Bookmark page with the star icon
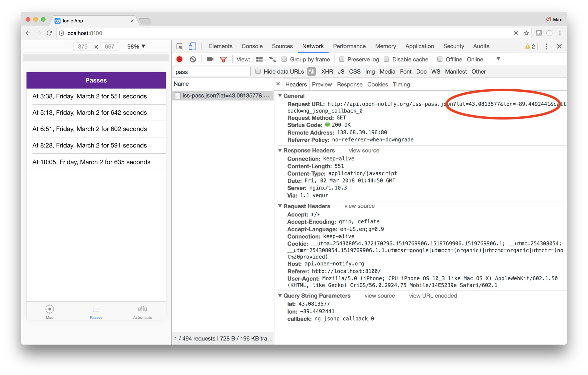Image resolution: width=588 pixels, height=375 pixels. point(526,33)
